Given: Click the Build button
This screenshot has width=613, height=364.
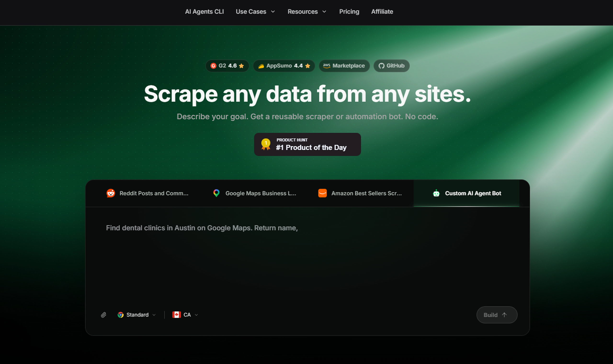Looking at the screenshot, I should click(x=497, y=315).
